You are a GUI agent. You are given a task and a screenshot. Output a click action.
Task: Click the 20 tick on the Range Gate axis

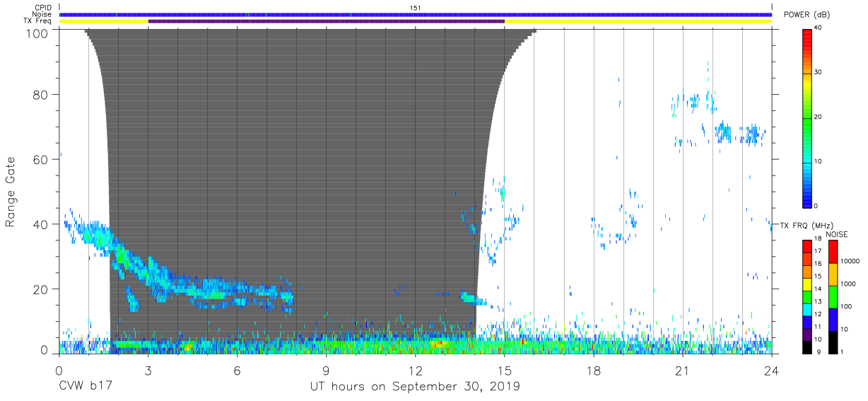coord(42,289)
